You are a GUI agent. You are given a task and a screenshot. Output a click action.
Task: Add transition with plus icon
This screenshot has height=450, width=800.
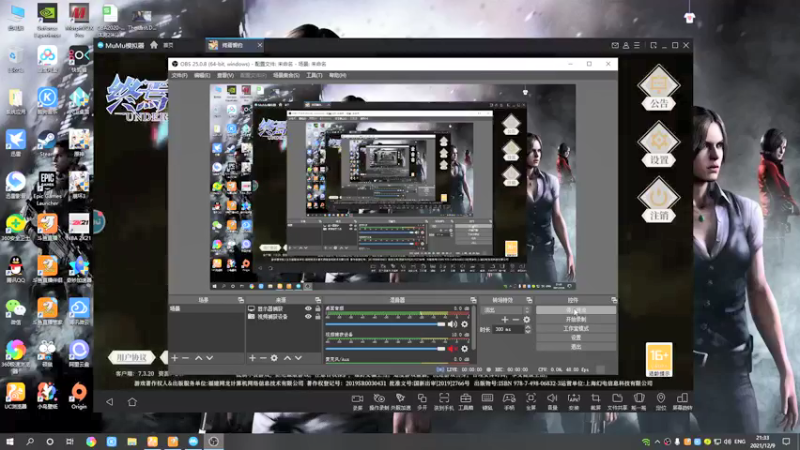[x=505, y=319]
